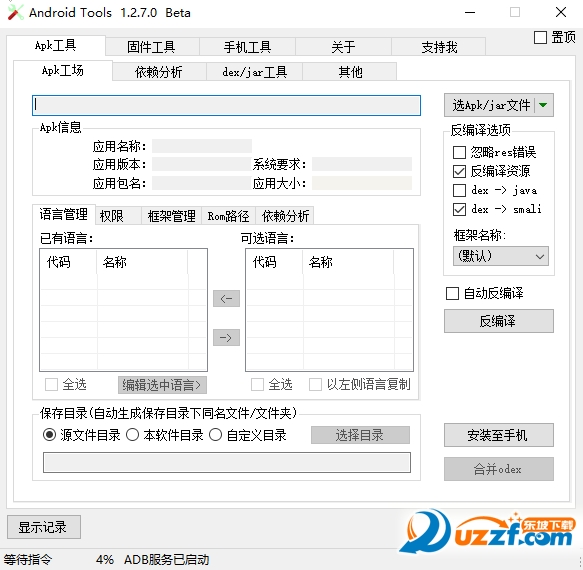This screenshot has height=570, width=583.
Task: Switch to the Apk工具 main tab
Action: tap(56, 46)
